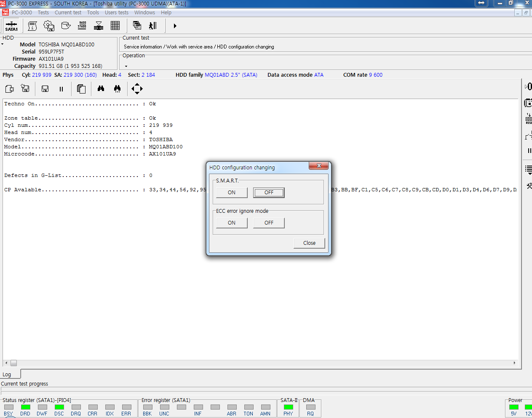
Task: Open the grid table icon in toolbar
Action: coord(115,26)
